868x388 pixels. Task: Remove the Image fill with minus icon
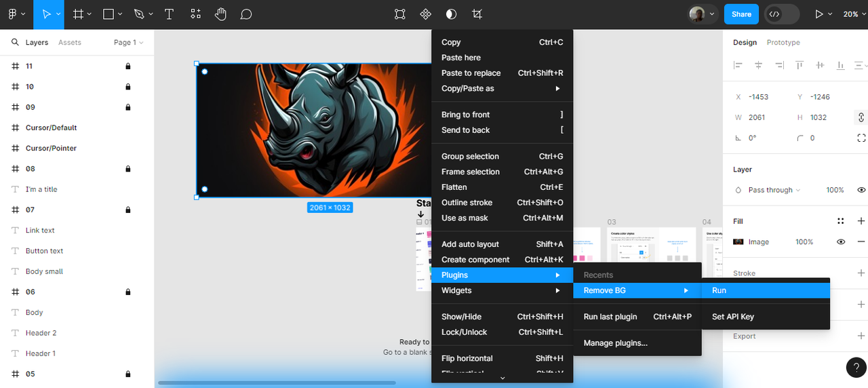tap(861, 241)
